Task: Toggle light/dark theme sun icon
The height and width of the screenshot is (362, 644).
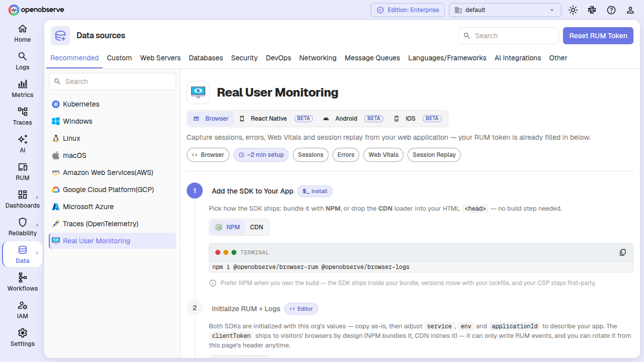Action: (x=573, y=10)
